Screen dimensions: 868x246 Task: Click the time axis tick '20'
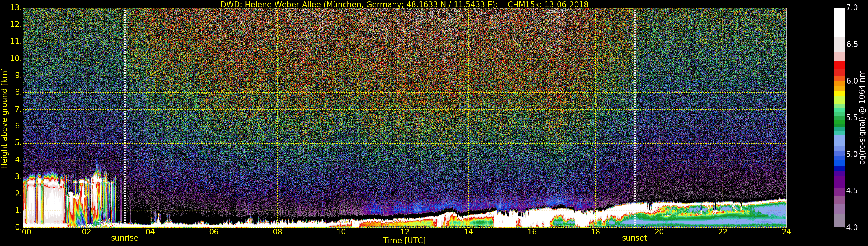tap(659, 232)
